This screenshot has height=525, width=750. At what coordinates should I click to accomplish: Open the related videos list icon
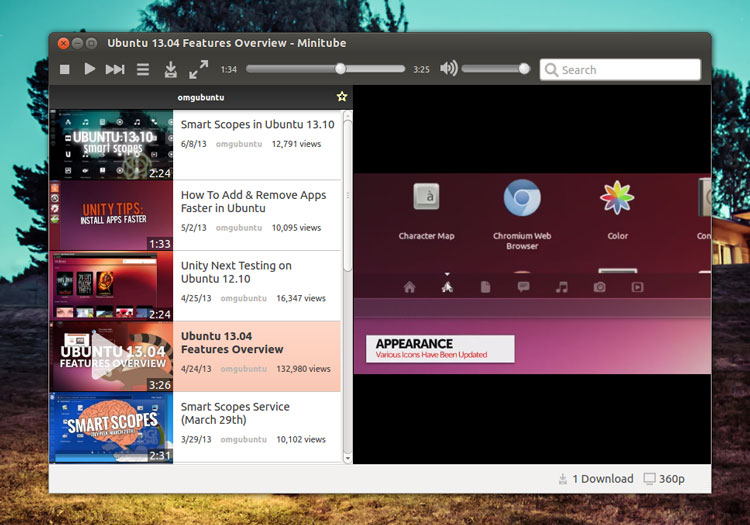click(x=143, y=69)
